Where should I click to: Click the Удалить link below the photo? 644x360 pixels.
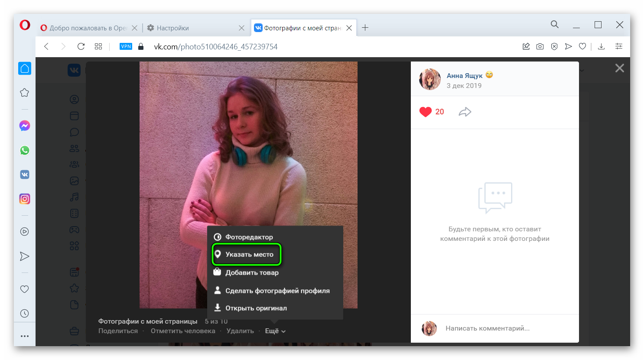240,331
